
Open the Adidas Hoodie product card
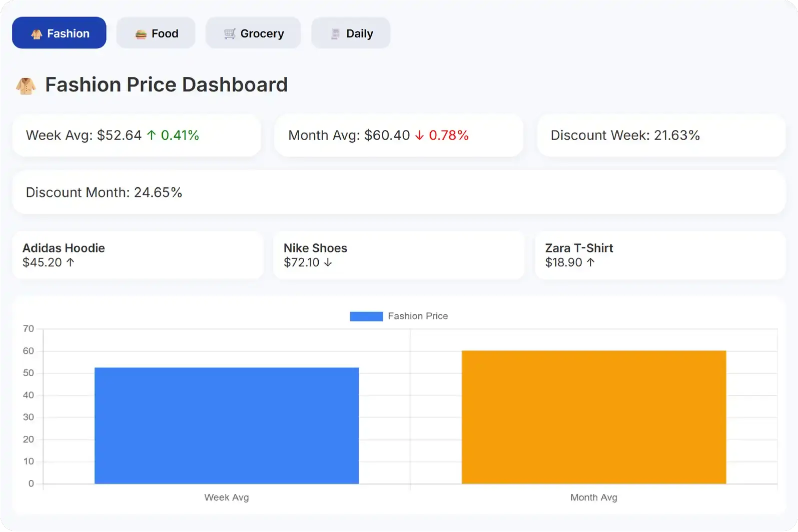pos(138,255)
